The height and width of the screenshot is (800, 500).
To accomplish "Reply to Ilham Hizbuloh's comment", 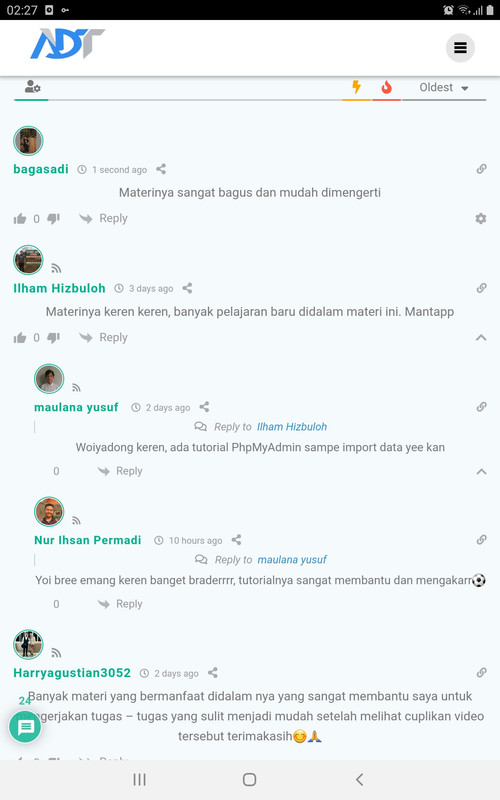I will 104,337.
